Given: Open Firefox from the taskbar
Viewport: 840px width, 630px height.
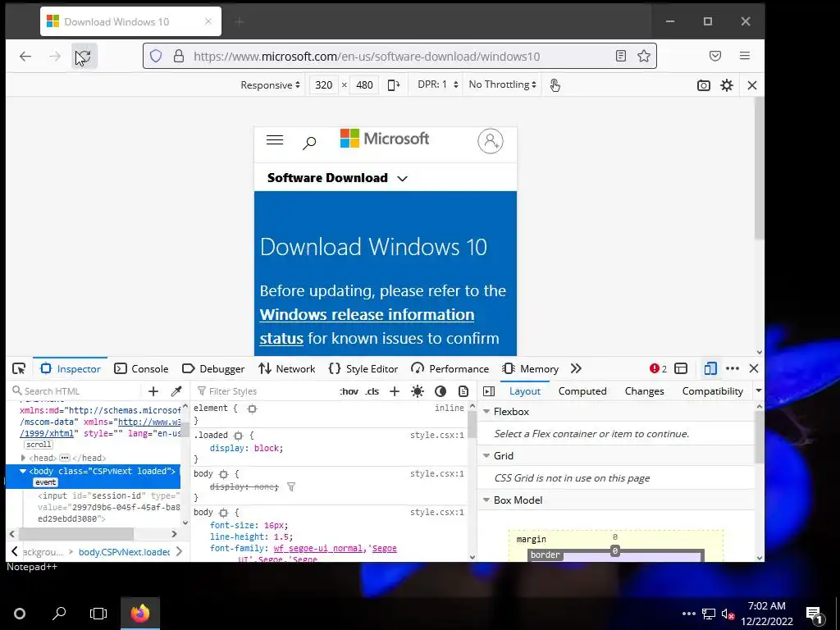Looking at the screenshot, I should [x=140, y=613].
